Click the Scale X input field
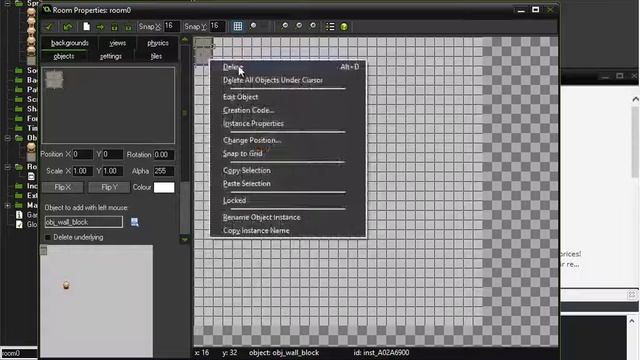 pos(82,171)
